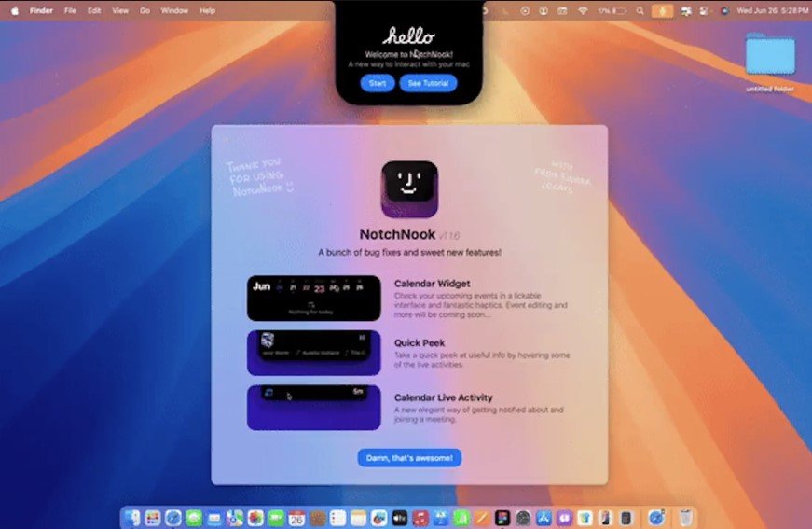Viewport: 812px width, 529px height.
Task: Open Launchpad from the Dock
Action: click(x=152, y=518)
